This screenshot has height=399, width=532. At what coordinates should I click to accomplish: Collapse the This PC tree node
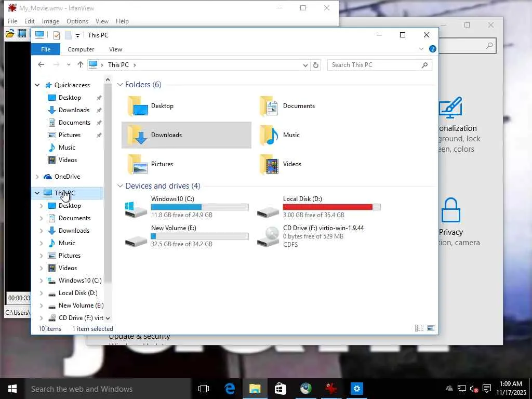click(x=37, y=193)
